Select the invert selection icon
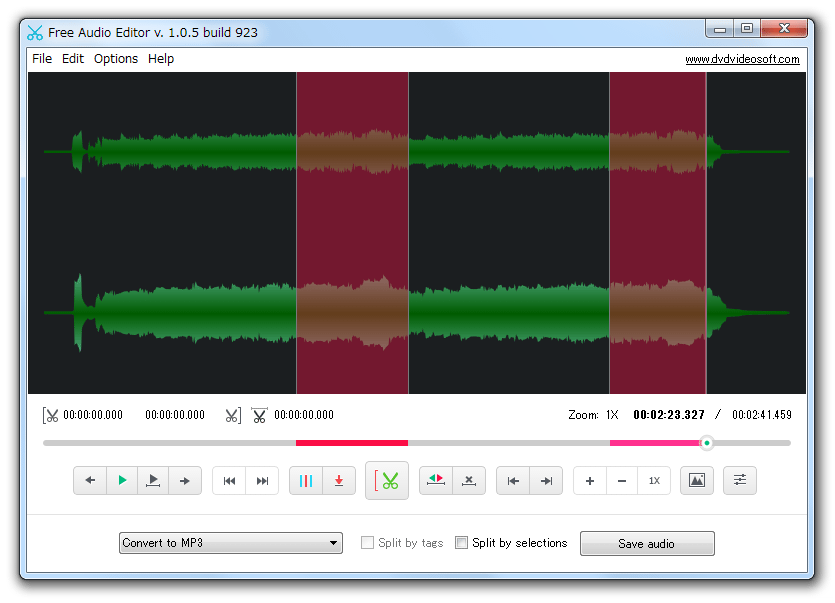This screenshot has width=835, height=603. (x=436, y=480)
